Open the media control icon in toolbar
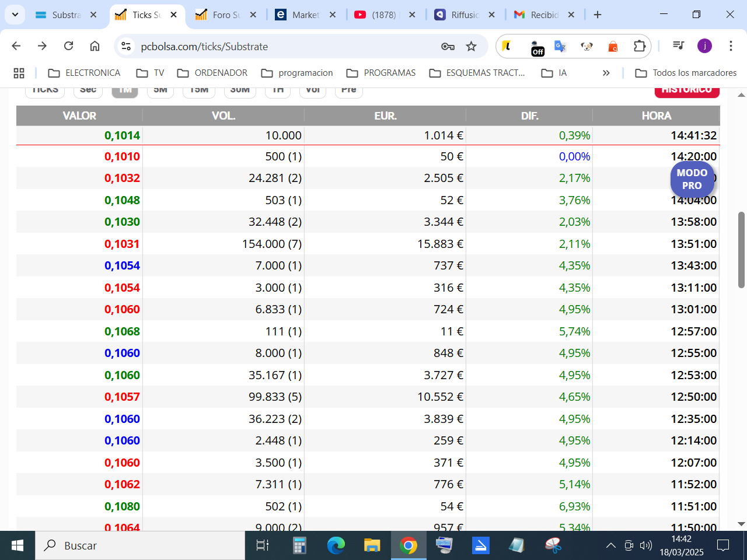 [x=678, y=46]
